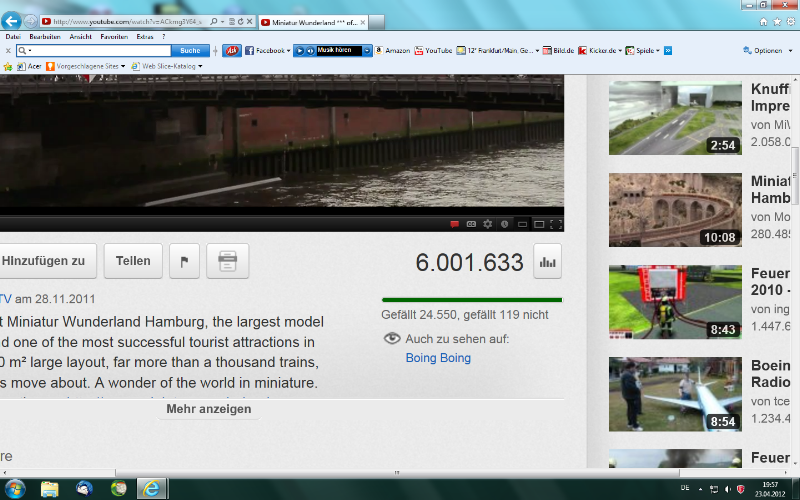Flag this video as inappropriate
800x500 pixels.
coord(184,261)
